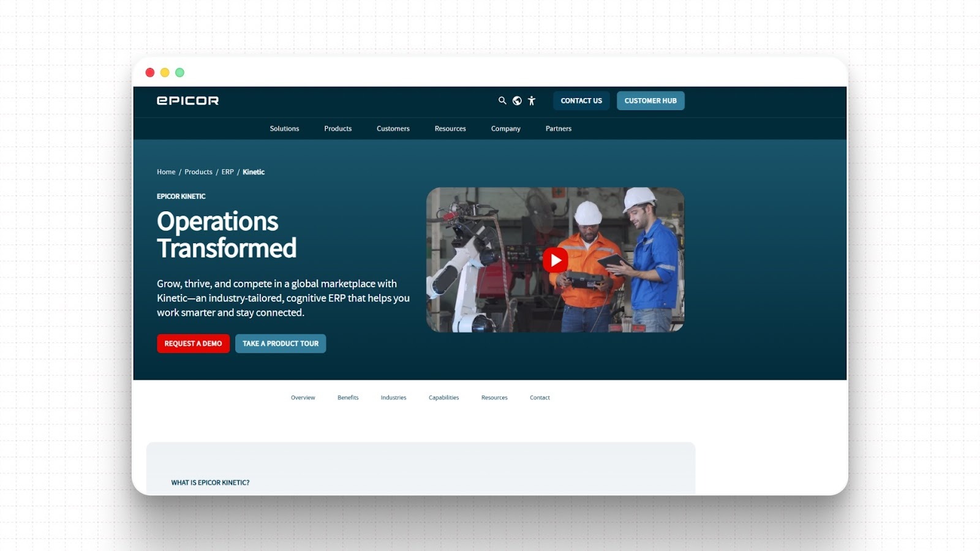Screen dimensions: 980x551
Task: Click ERP in the breadcrumb
Action: point(228,172)
